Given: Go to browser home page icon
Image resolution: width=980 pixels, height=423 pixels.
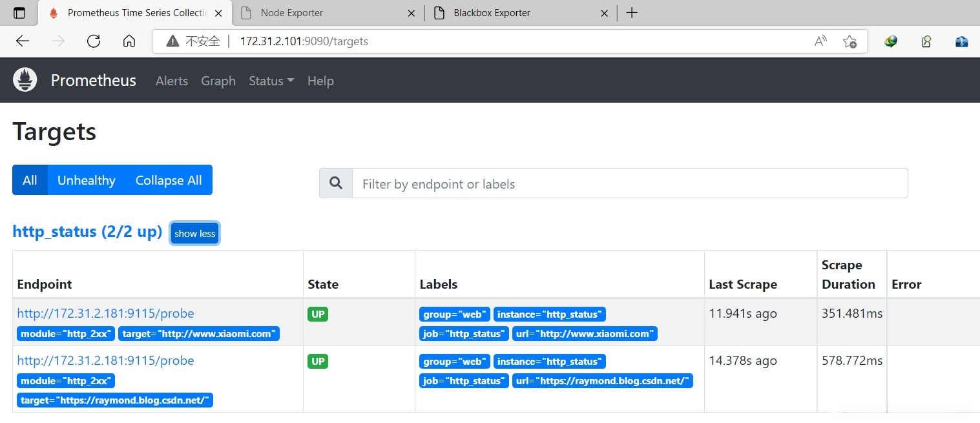Looking at the screenshot, I should click(129, 41).
